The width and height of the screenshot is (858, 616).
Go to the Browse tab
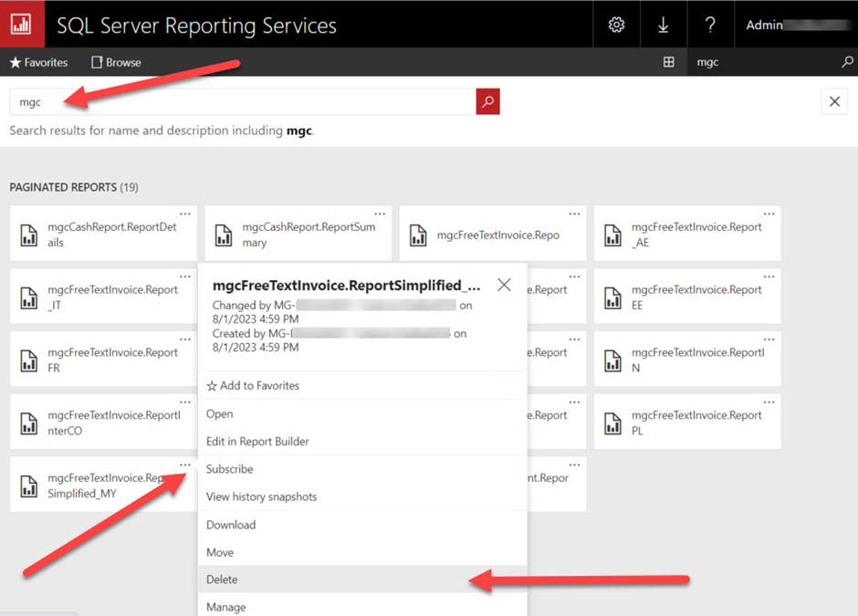[117, 62]
